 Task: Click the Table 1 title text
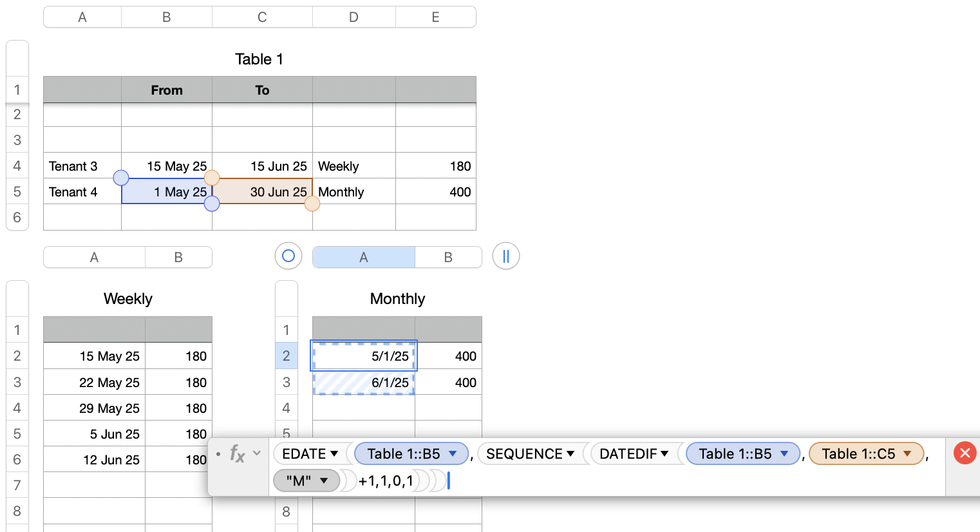pyautogui.click(x=259, y=59)
